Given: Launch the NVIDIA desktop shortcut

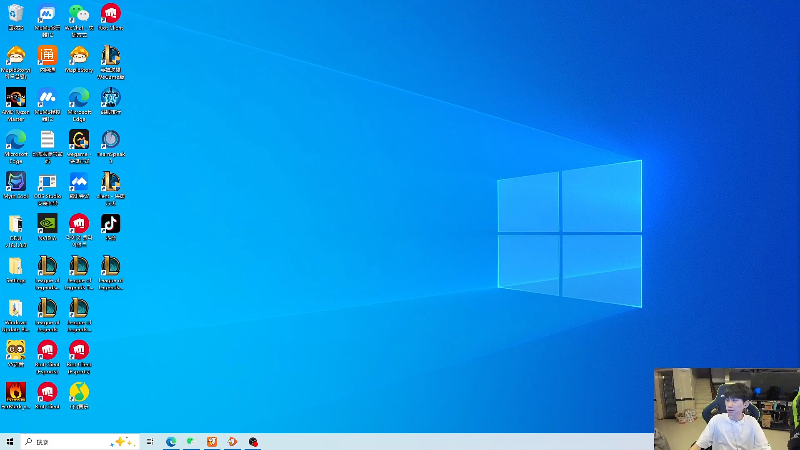Looking at the screenshot, I should (x=47, y=223).
